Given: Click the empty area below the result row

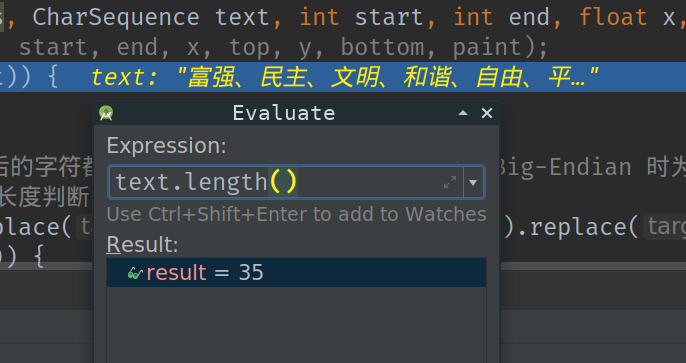Looking at the screenshot, I should [x=296, y=325].
